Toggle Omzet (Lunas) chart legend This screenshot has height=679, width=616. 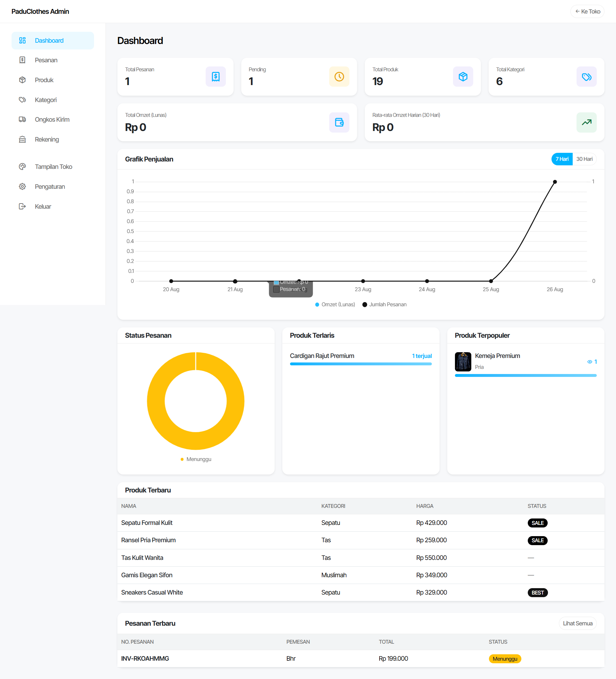(x=335, y=304)
